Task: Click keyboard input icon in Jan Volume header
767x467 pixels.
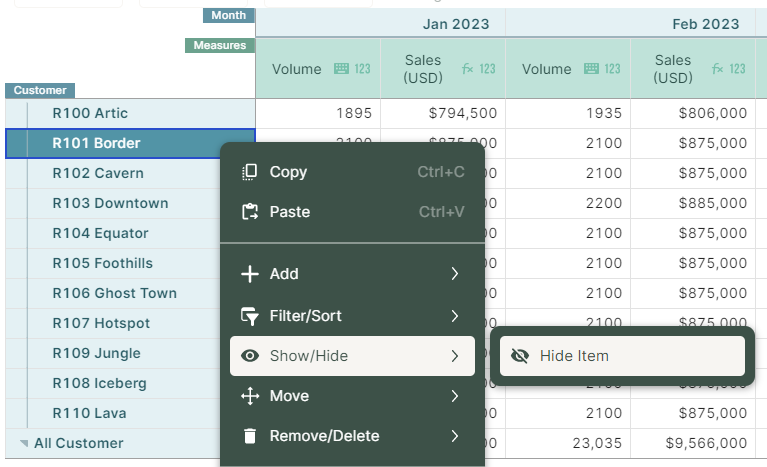Action: click(341, 68)
